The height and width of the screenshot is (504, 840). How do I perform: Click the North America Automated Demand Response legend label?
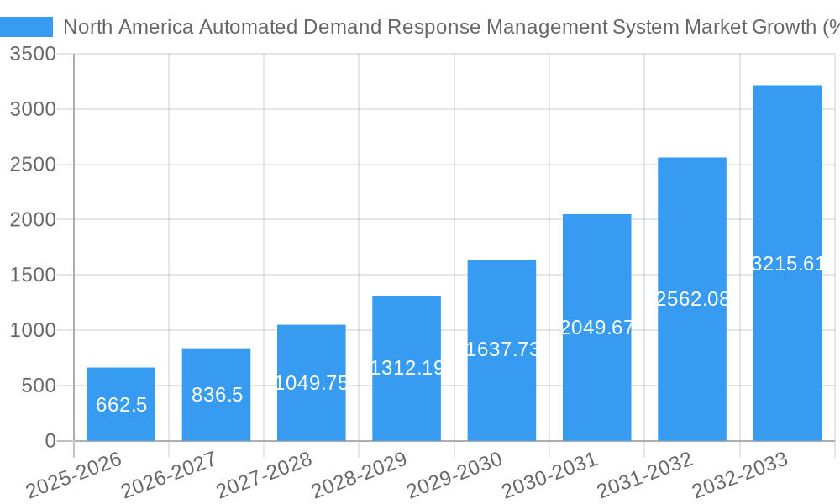[x=451, y=27]
